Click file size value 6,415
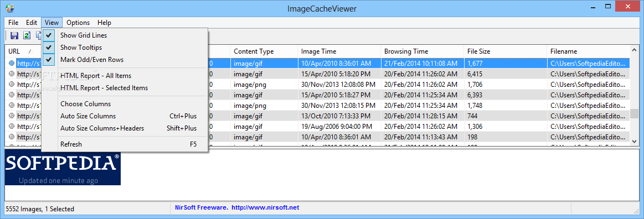Image resolution: width=644 pixels, height=219 pixels. point(475,74)
